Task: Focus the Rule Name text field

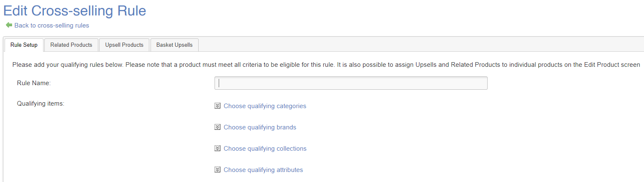Action: pyautogui.click(x=350, y=83)
